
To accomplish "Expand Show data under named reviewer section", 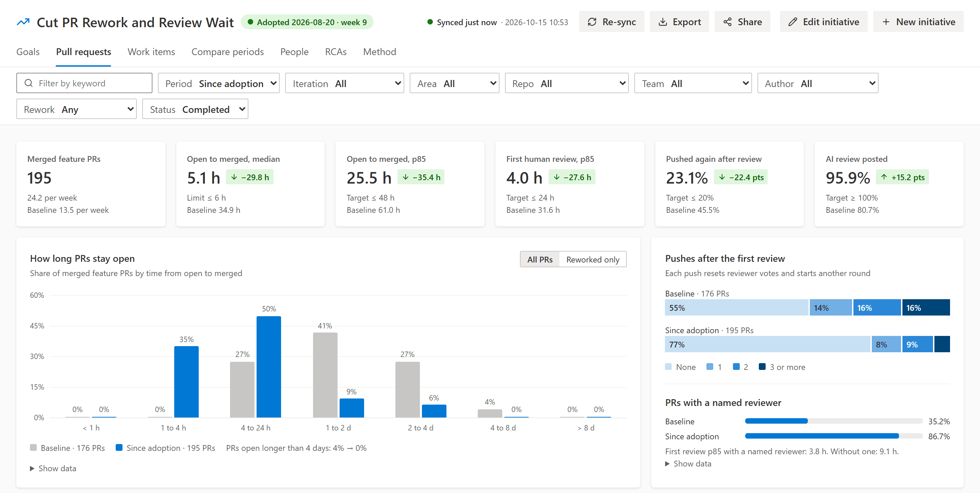I will tap(688, 463).
